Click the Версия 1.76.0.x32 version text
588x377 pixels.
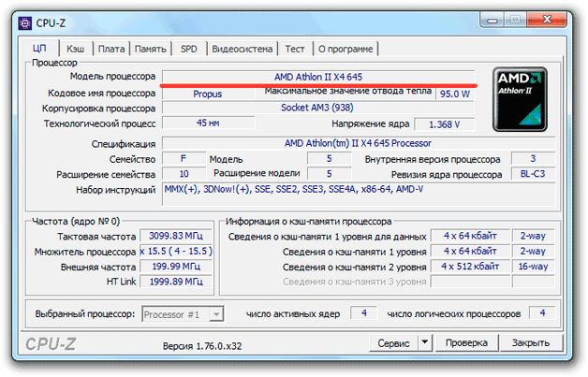[202, 346]
